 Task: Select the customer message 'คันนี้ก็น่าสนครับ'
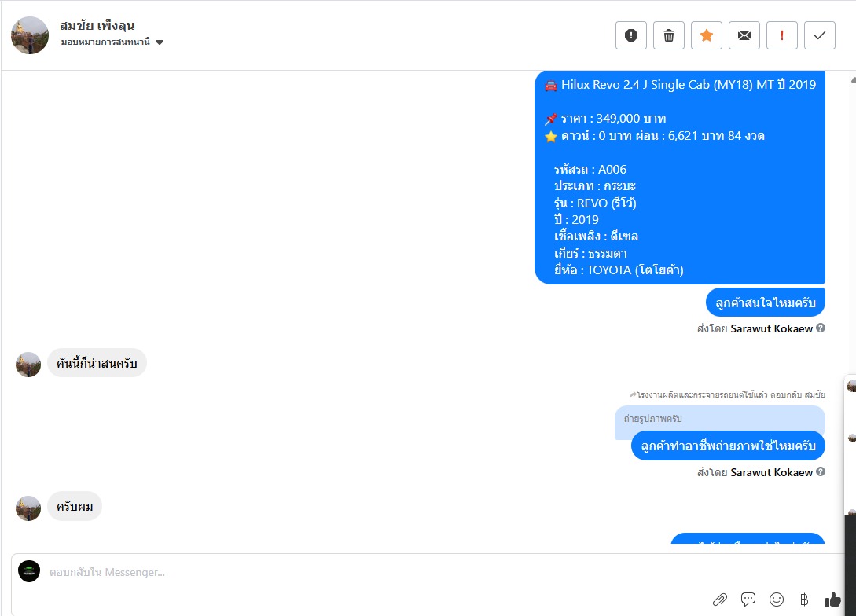pyautogui.click(x=97, y=363)
